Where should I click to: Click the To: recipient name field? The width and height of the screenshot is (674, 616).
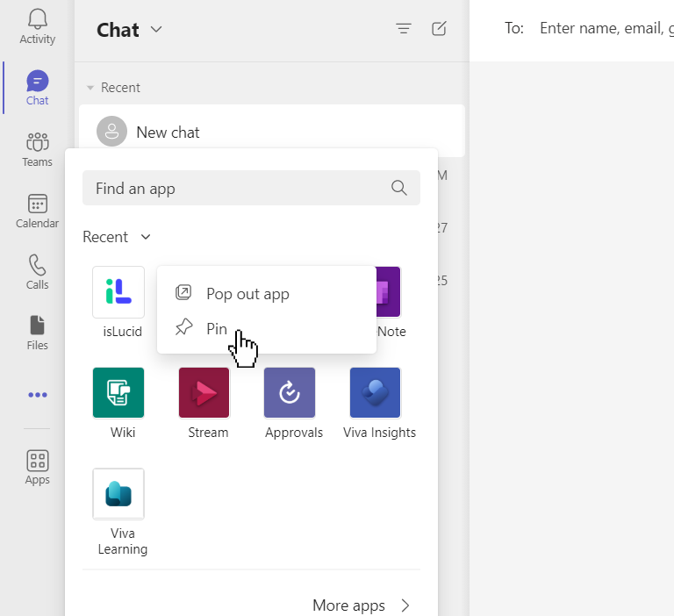(606, 28)
